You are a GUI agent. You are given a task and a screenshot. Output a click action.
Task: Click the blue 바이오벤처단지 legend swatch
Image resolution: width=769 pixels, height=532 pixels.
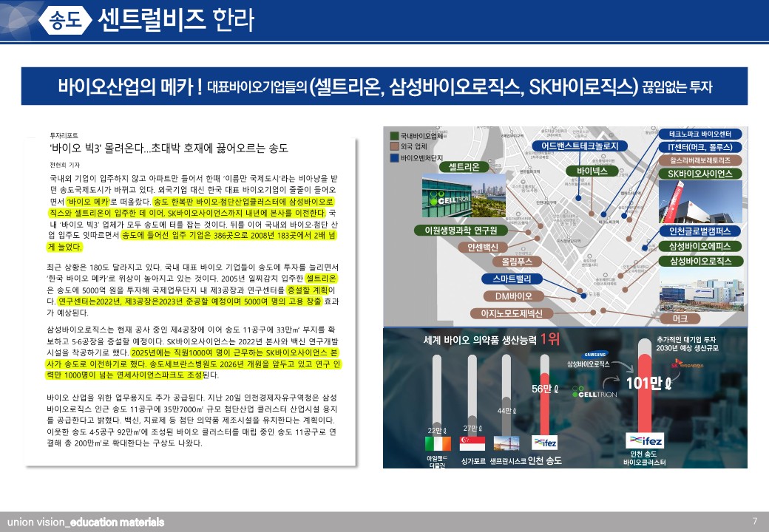[x=394, y=157]
